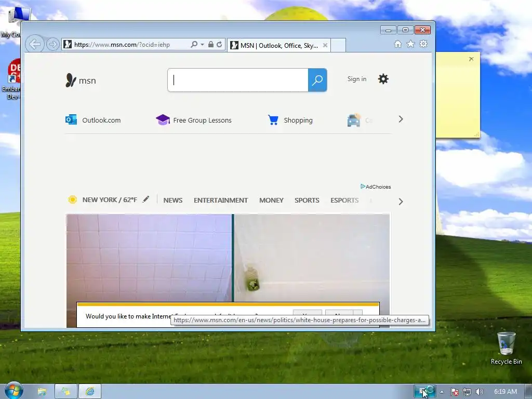
Task: Open Windows Explorer from the taskbar
Action: point(42,392)
